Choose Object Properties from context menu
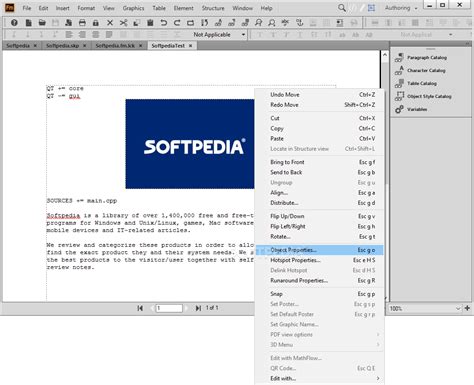This screenshot has height=385, width=474. [320, 250]
